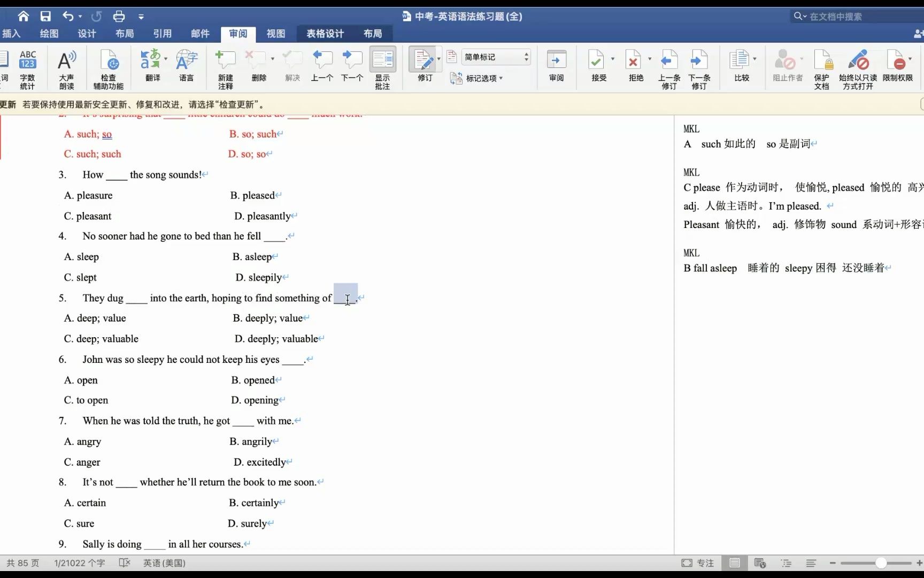Switch to the References (引用) tab
The height and width of the screenshot is (578, 924).
point(163,34)
